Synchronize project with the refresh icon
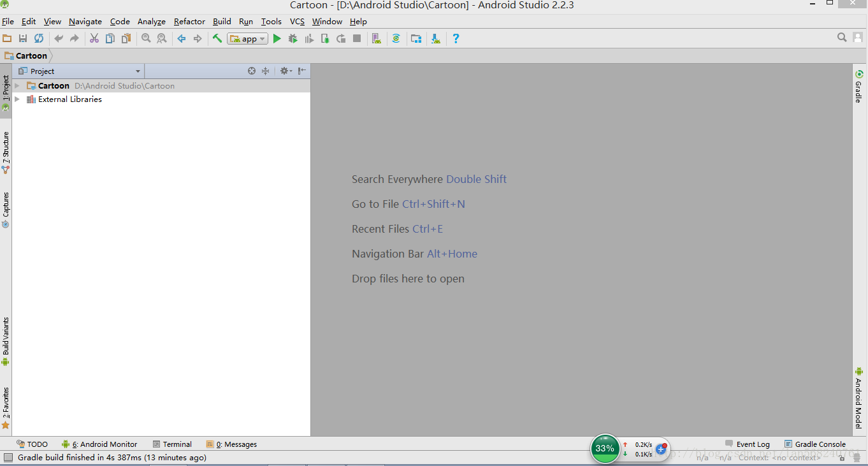This screenshot has width=868, height=466. pos(39,38)
